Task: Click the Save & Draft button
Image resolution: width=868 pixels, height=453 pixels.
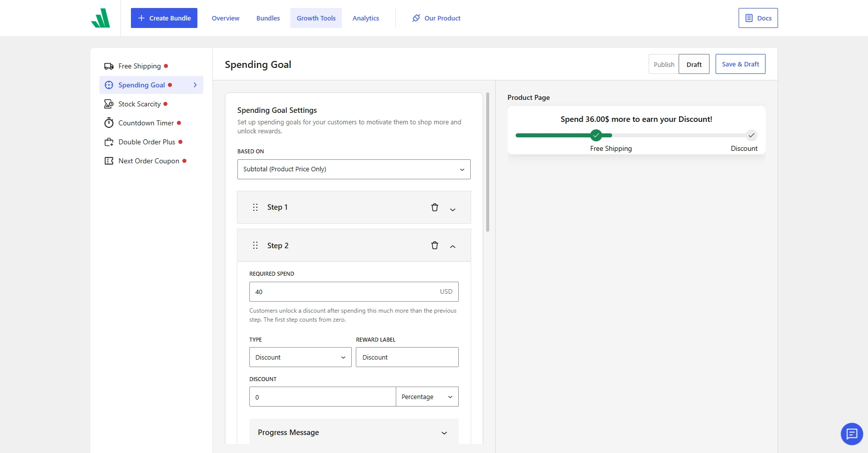Action: coord(740,64)
